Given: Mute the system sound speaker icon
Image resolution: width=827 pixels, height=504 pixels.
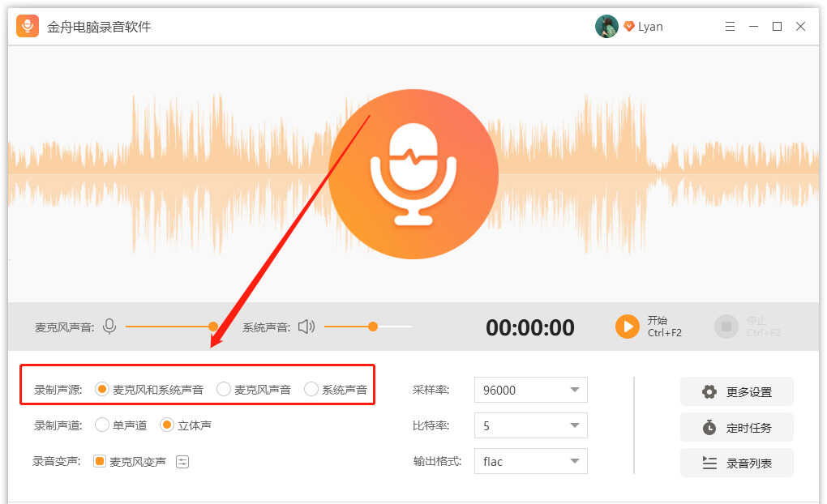Looking at the screenshot, I should tap(306, 327).
